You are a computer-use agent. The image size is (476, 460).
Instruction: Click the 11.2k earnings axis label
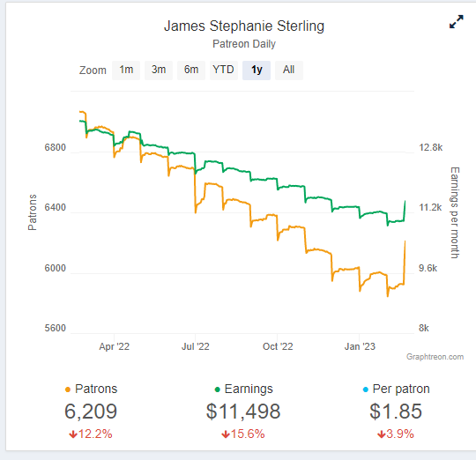430,208
